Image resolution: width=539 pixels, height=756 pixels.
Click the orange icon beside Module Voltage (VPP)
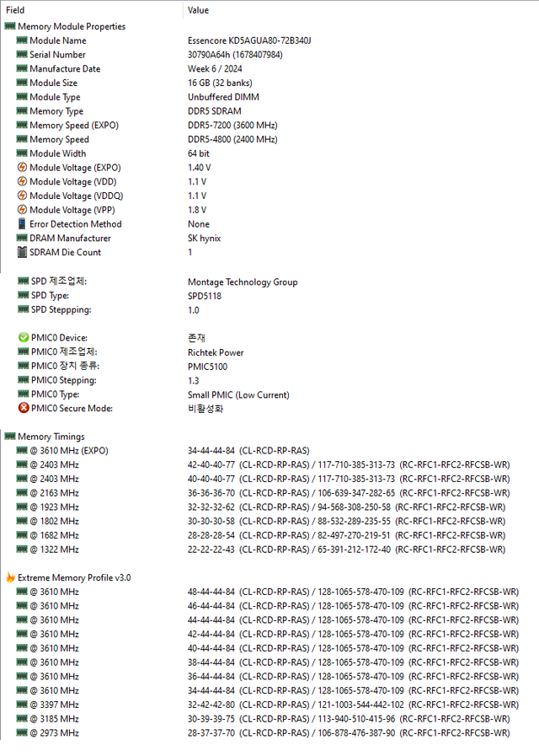[x=23, y=210]
